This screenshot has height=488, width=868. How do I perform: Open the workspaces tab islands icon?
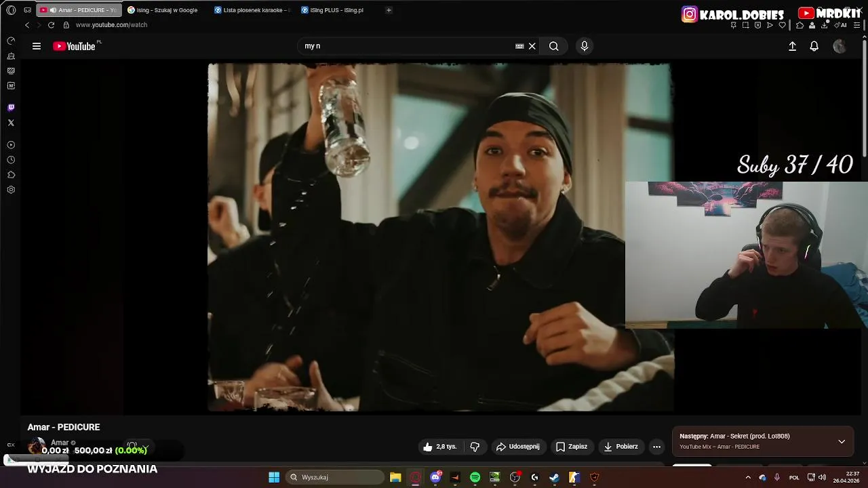27,10
